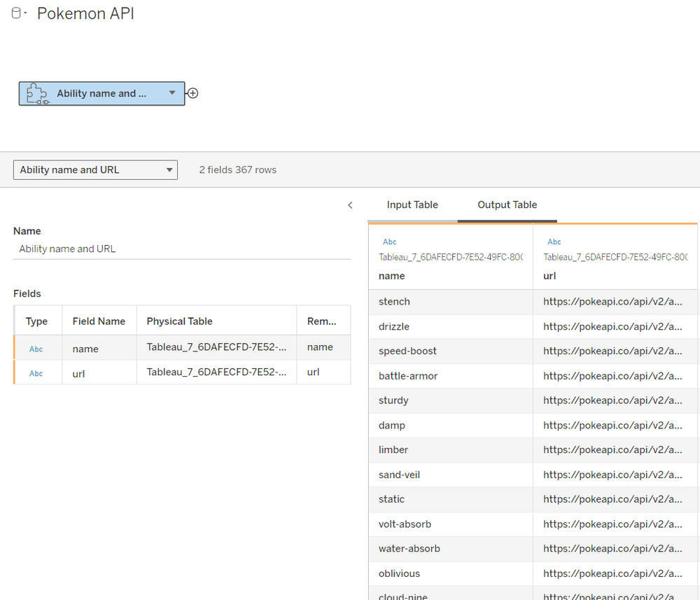700x600 pixels.
Task: Click physical table cell in name row
Action: click(x=216, y=347)
